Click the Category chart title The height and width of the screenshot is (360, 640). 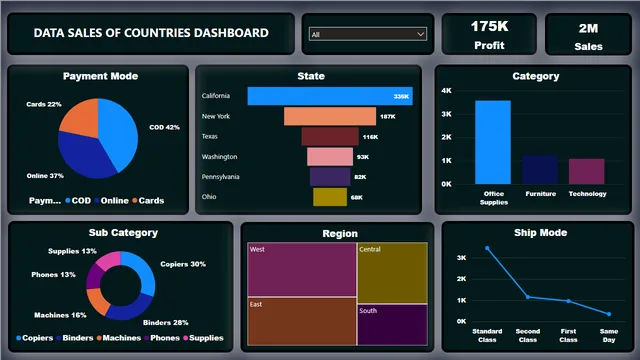[536, 76]
